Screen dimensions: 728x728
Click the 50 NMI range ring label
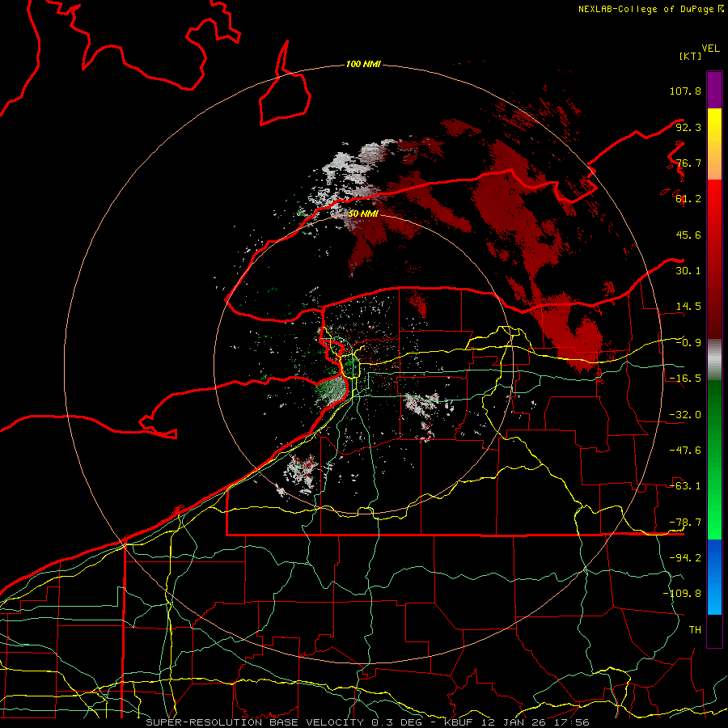click(363, 214)
